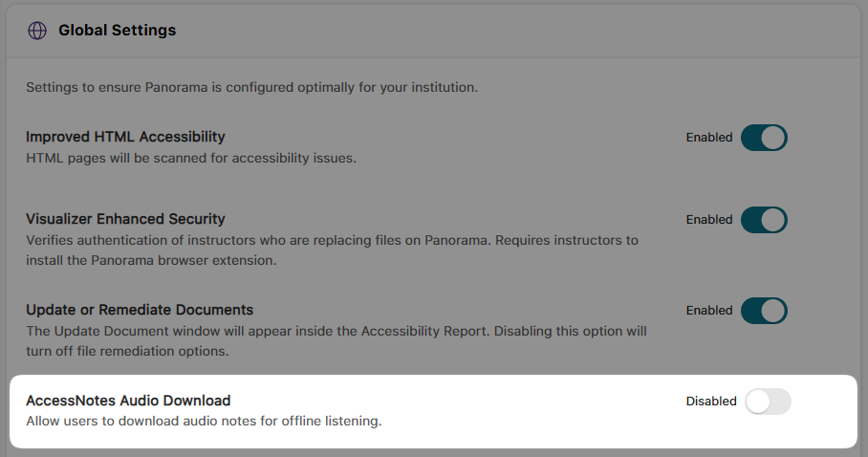Toggle off Update or Remediate Documents
The height and width of the screenshot is (457, 868).
click(764, 311)
